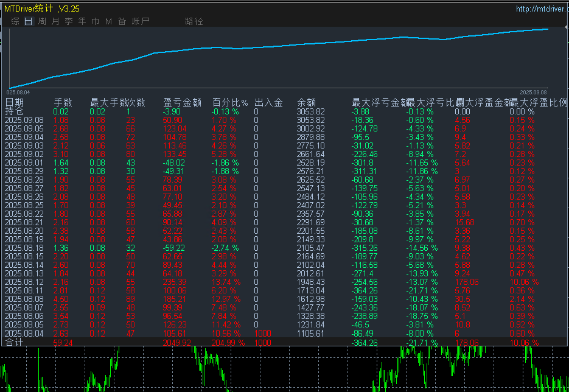Viewport: 569px width, 392px height.
Task: Switch to the 月 (monthly) tab
Action: point(55,21)
